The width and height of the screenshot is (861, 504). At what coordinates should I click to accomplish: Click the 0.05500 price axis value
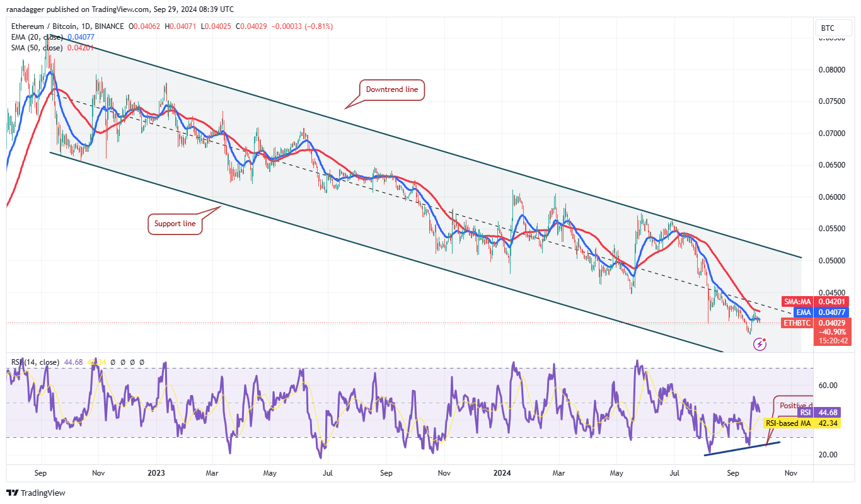(833, 229)
